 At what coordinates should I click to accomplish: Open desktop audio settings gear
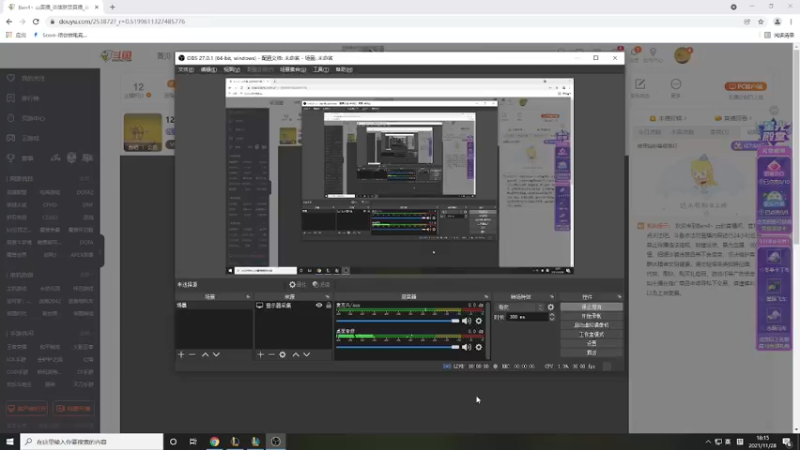tap(478, 347)
